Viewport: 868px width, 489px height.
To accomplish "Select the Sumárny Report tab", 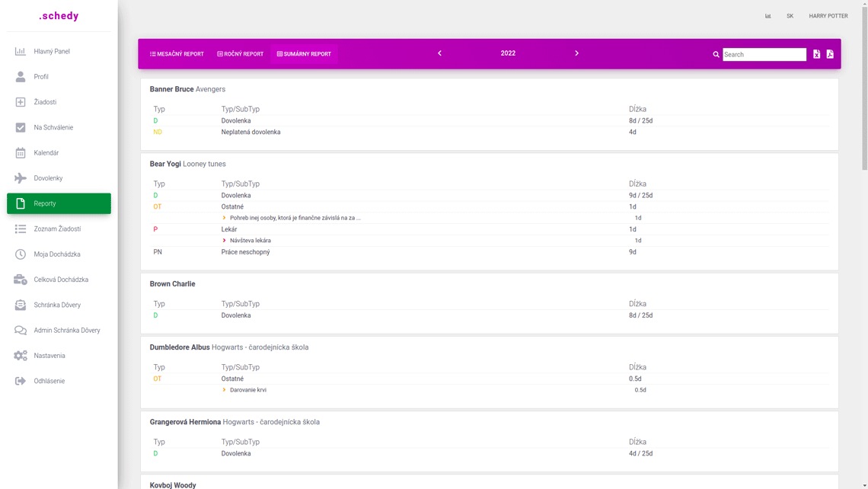I will [x=304, y=54].
